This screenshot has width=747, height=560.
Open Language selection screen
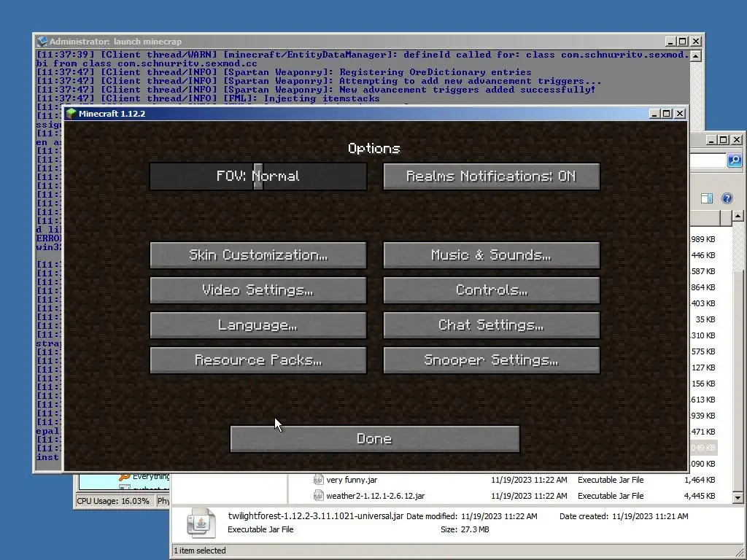[x=258, y=325]
